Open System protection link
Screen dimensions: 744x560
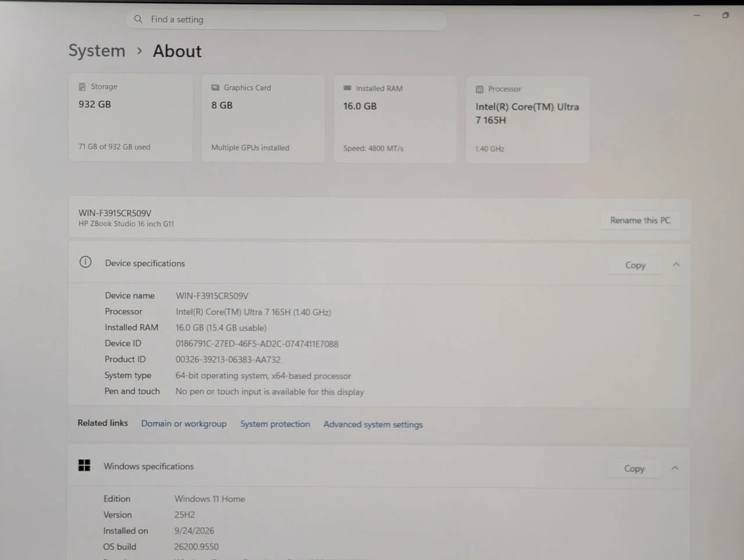click(275, 424)
